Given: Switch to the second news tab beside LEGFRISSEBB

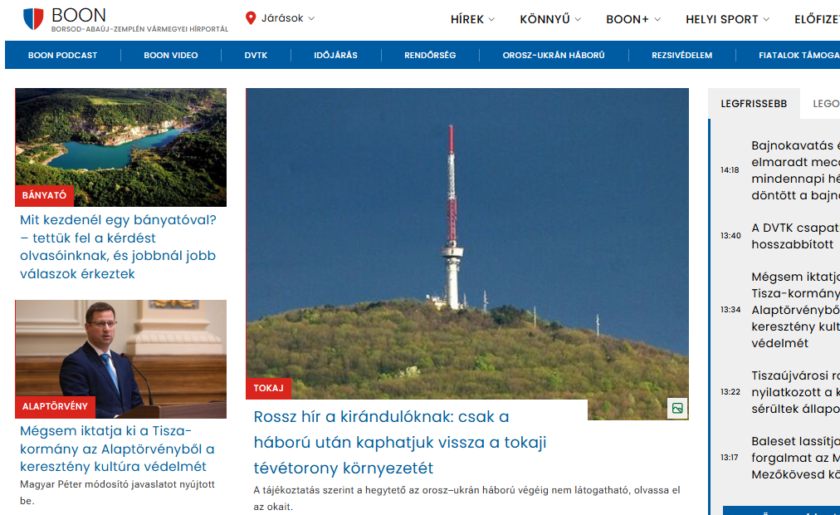Looking at the screenshot, I should point(826,104).
